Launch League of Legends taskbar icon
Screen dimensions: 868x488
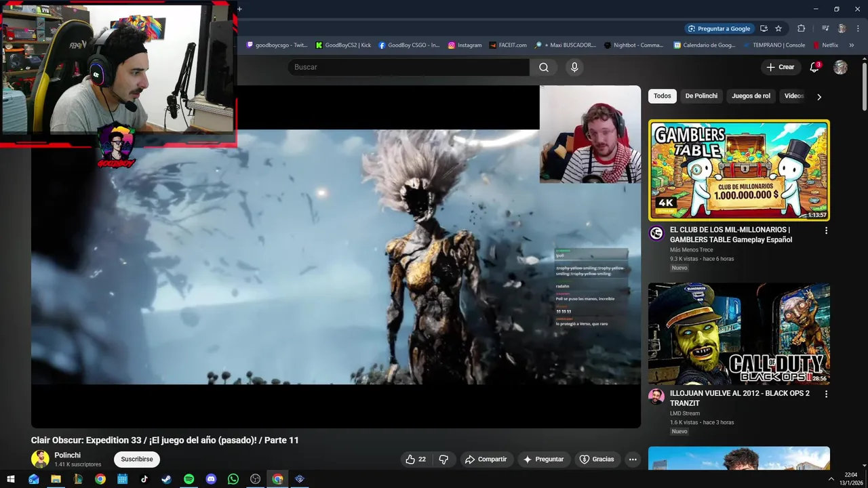78,479
